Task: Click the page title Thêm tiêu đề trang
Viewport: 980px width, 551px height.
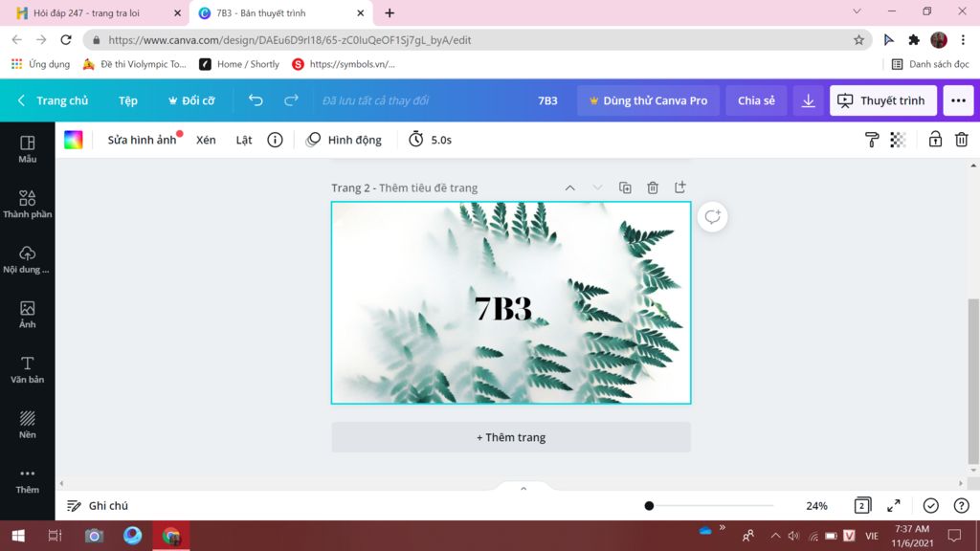Action: (x=428, y=187)
